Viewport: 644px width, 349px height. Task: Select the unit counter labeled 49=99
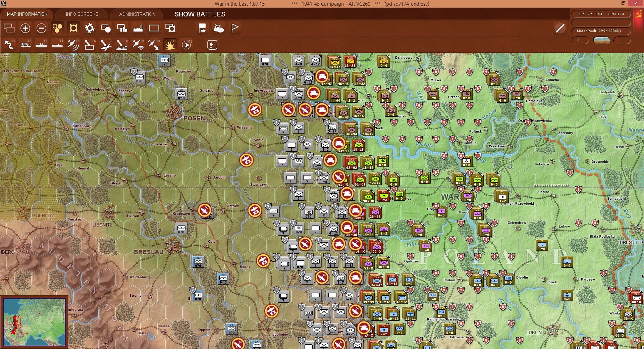click(x=368, y=298)
